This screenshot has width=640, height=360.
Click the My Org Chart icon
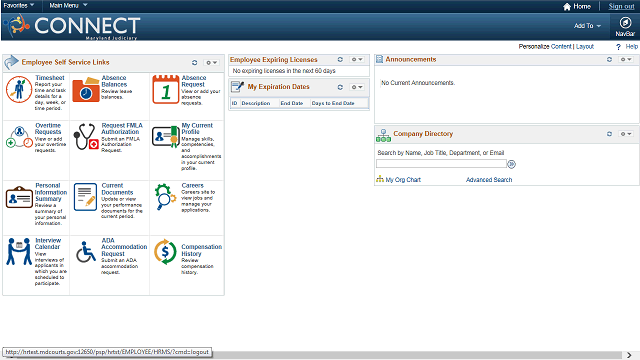(x=380, y=179)
